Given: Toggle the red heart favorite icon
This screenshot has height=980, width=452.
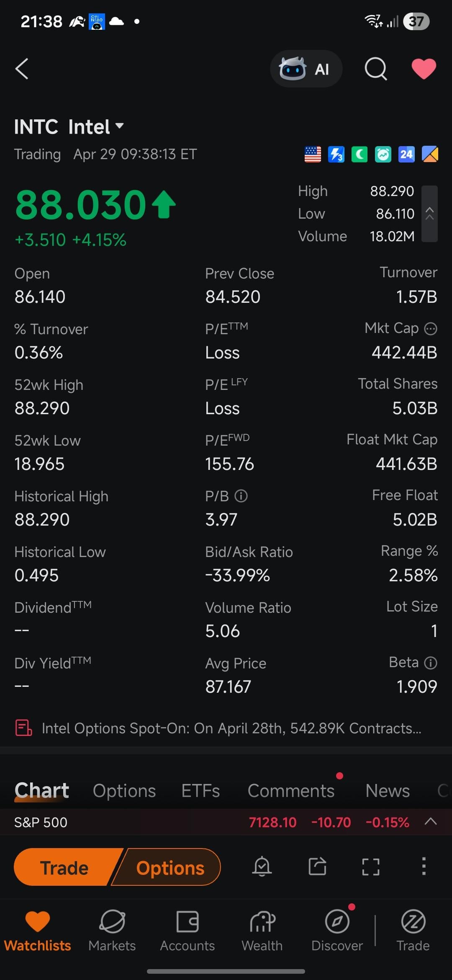Looking at the screenshot, I should tap(424, 69).
